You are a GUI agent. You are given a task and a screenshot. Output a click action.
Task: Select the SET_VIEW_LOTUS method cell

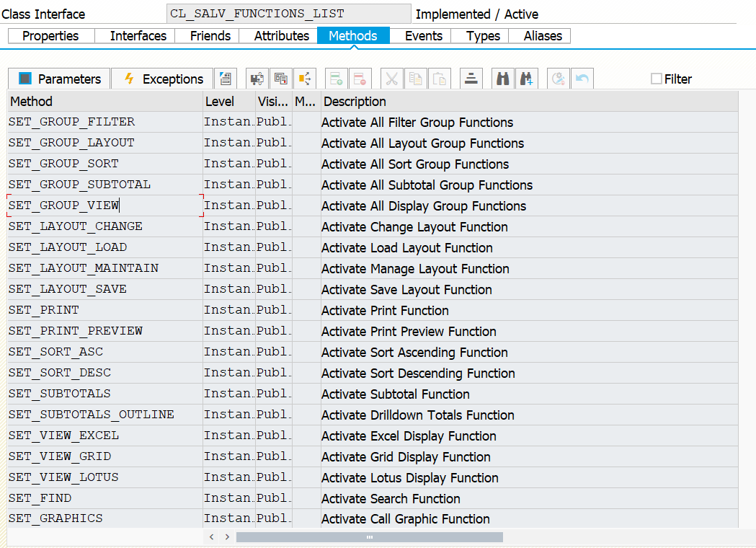[x=105, y=477]
